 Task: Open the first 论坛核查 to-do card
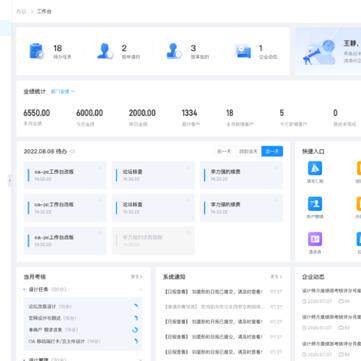click(x=153, y=175)
